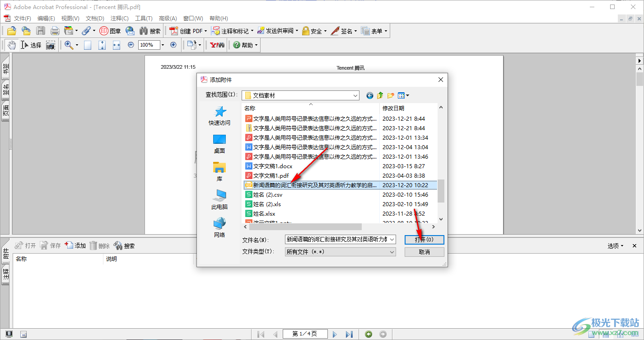The image size is (644, 340).
Task: Create new folder in file dialog
Action: click(x=391, y=95)
